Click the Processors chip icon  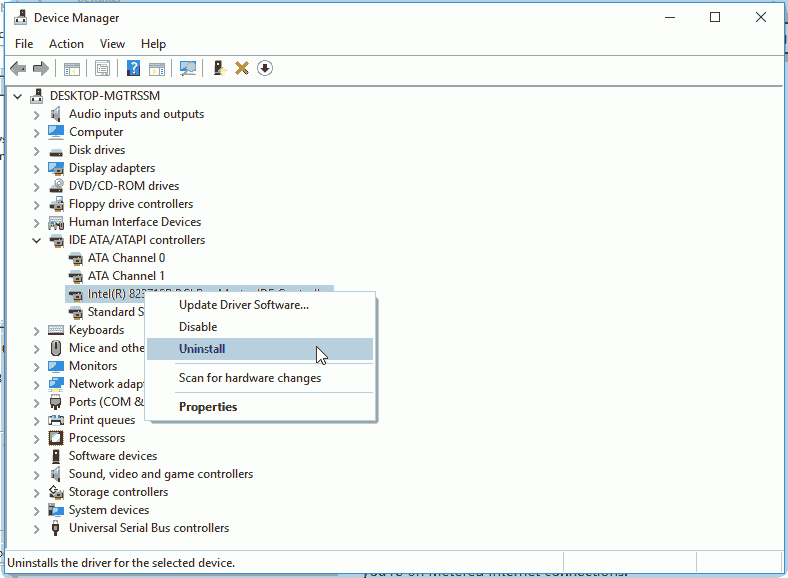point(56,438)
